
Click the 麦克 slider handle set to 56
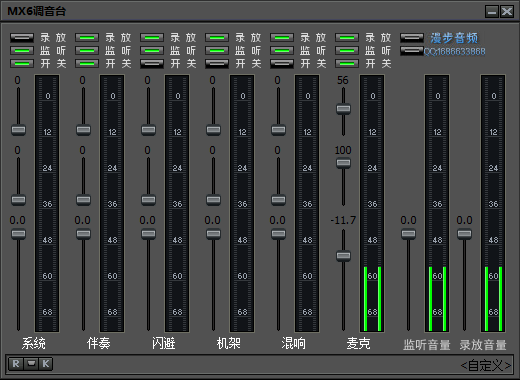tap(343, 109)
